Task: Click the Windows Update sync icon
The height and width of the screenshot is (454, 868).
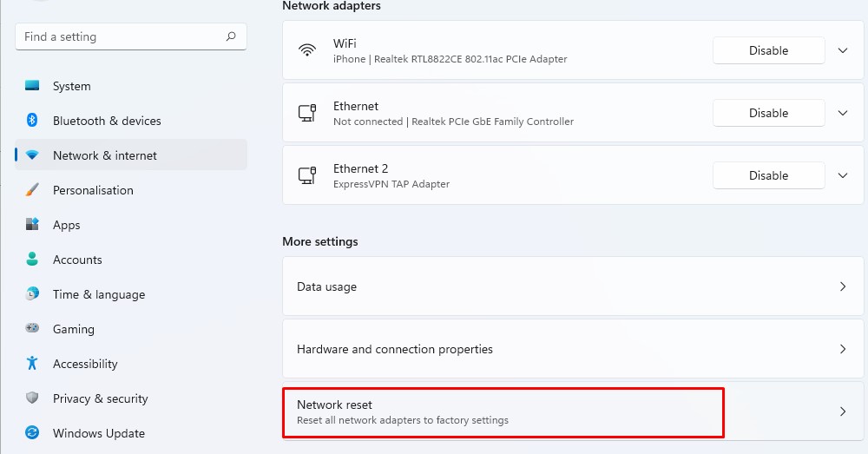Action: click(x=32, y=432)
